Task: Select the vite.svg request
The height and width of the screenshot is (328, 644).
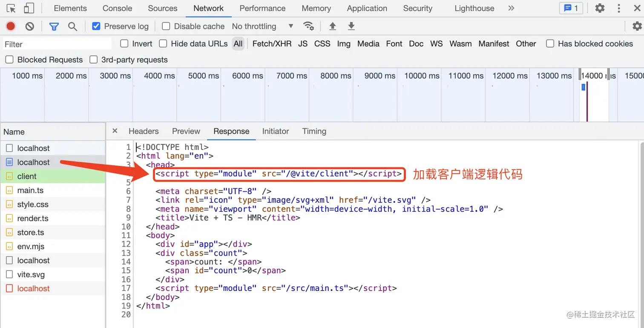Action: (x=53, y=275)
